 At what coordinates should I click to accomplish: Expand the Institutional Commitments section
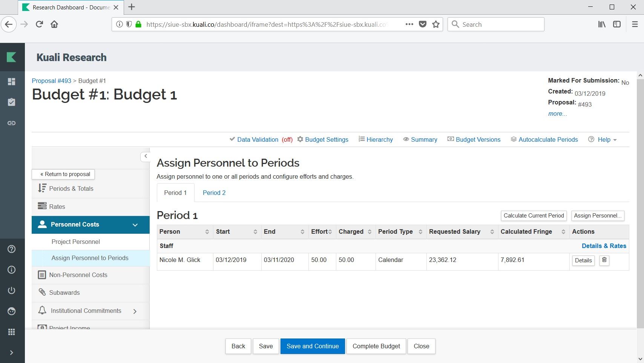pos(135,311)
